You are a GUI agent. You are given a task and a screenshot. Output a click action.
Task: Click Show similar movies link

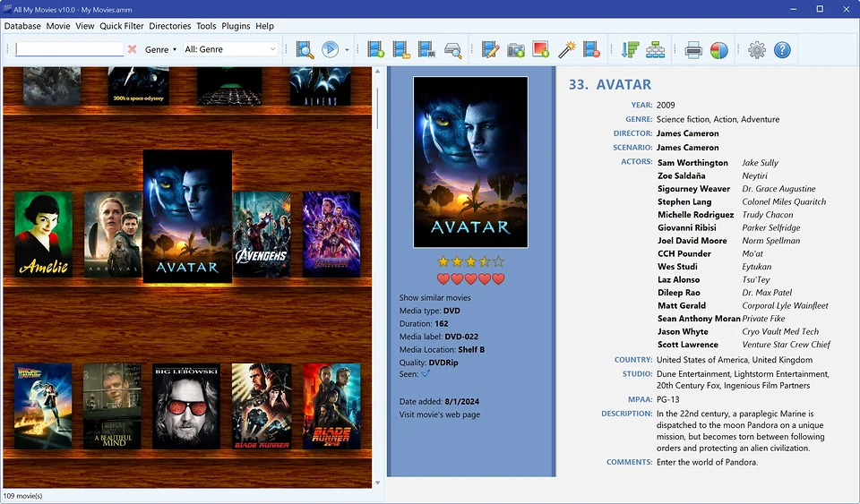tap(435, 297)
